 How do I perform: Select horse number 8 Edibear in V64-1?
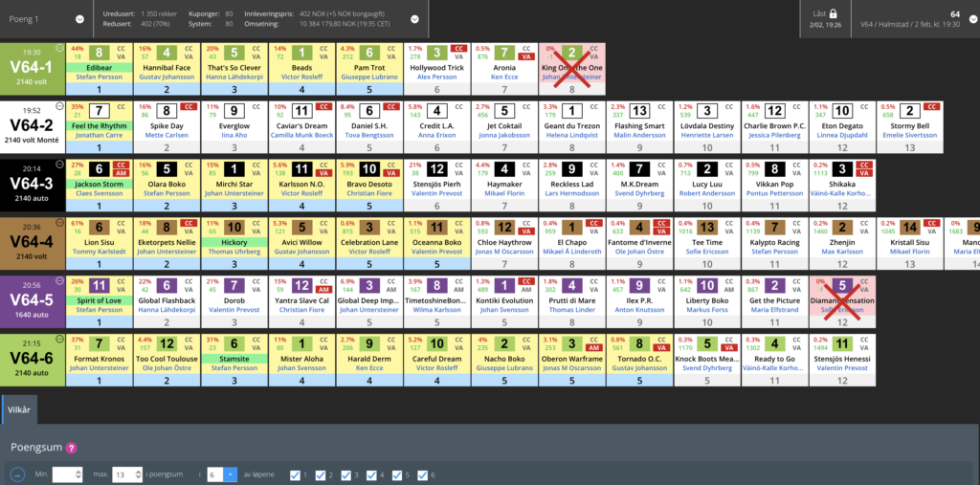pos(100,53)
